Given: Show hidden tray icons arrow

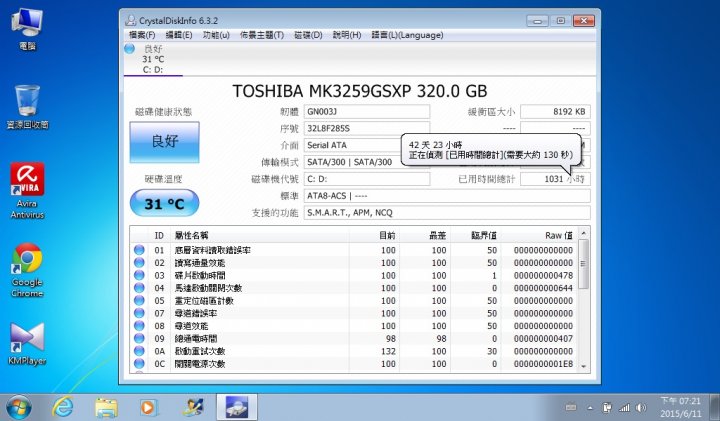Looking at the screenshot, I should [590, 408].
